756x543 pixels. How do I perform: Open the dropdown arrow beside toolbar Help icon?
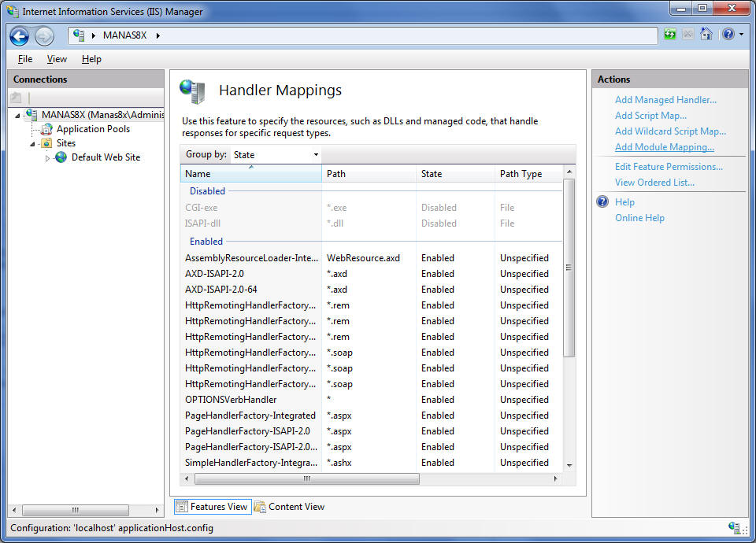pos(742,34)
